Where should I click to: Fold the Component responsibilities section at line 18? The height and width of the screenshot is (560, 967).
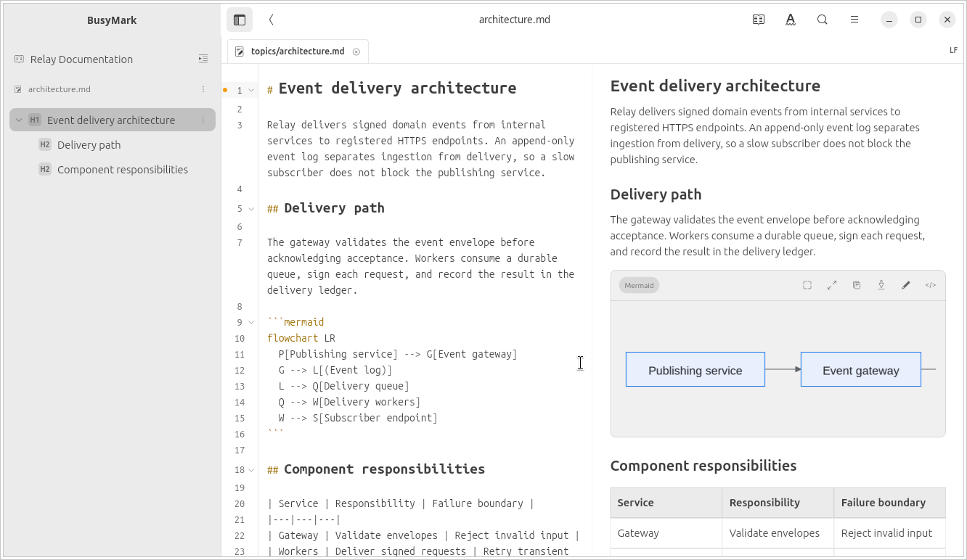click(252, 470)
